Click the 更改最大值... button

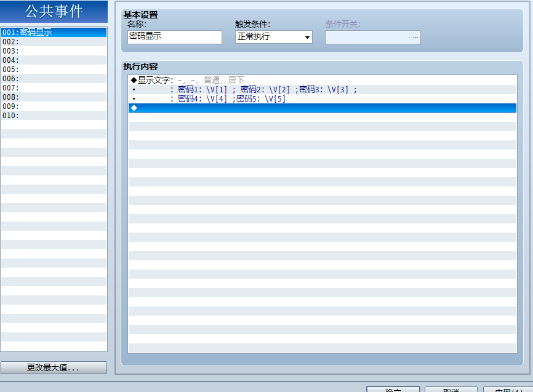[x=54, y=367]
